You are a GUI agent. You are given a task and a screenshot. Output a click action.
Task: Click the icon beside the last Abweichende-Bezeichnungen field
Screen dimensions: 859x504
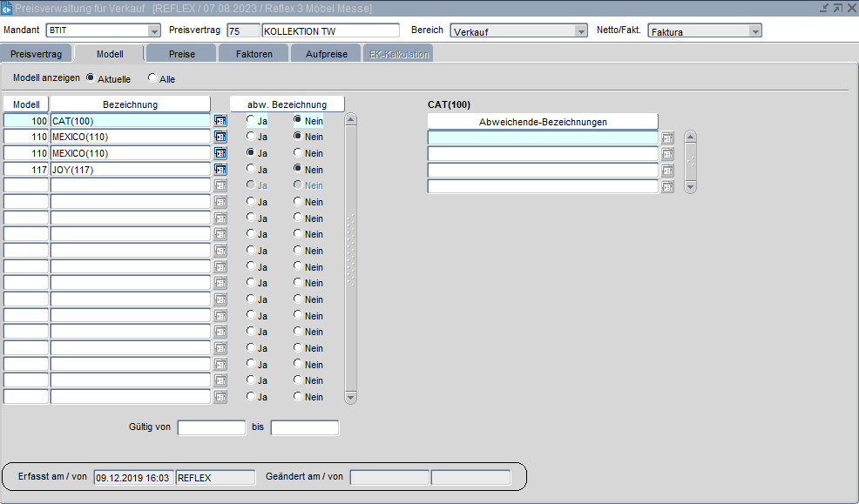pos(667,186)
